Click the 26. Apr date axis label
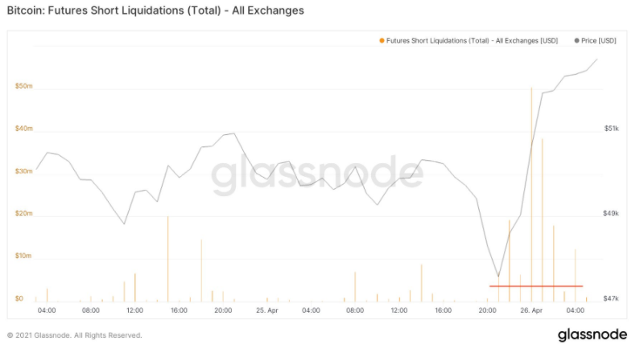The image size is (644, 349). (530, 310)
